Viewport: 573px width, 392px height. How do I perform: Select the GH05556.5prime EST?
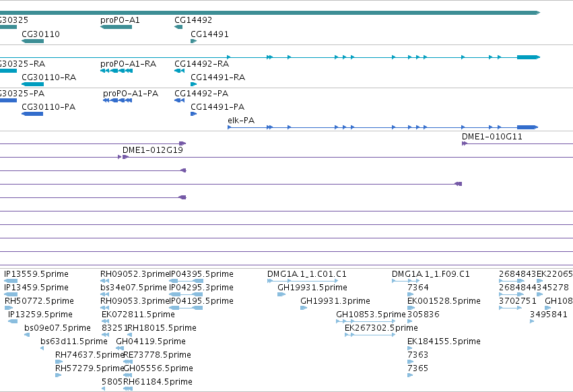pos(127,375)
